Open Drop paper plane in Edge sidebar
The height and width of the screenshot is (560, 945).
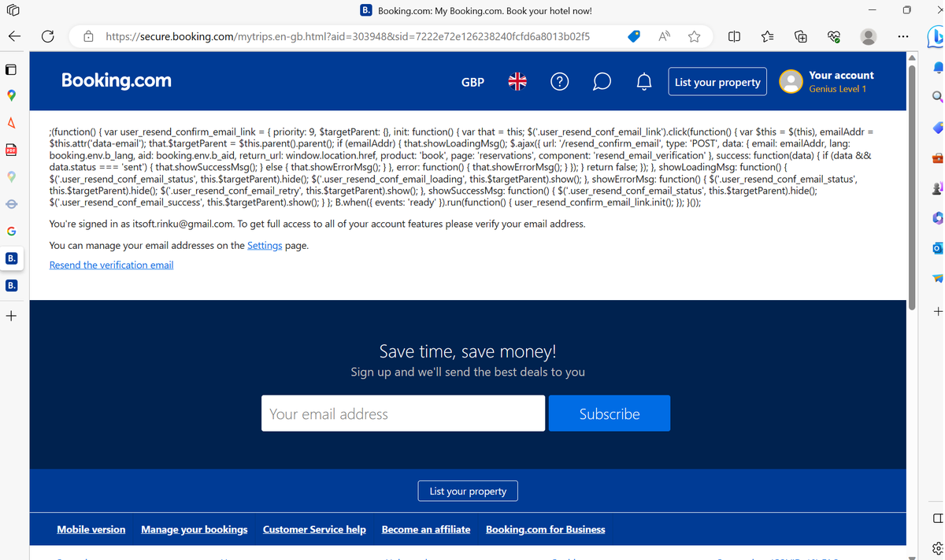tap(937, 278)
